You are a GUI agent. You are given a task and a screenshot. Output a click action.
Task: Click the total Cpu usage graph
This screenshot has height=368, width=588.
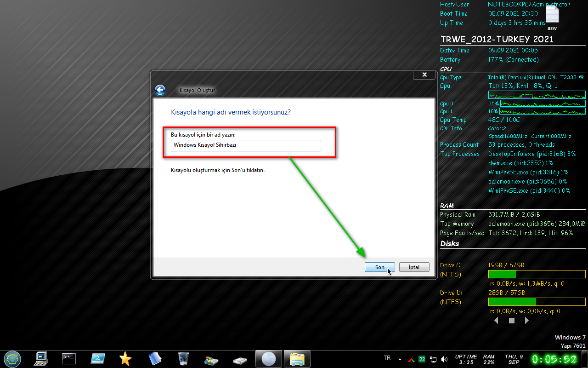tap(537, 95)
